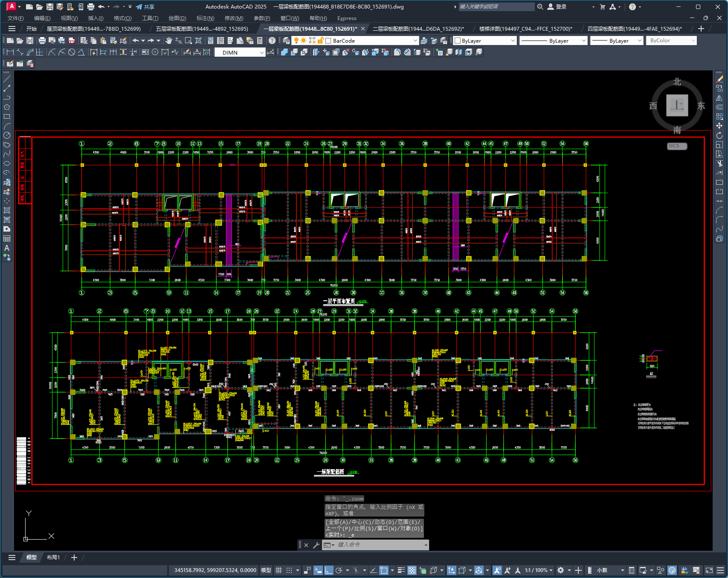The width and height of the screenshot is (728, 578).
Task: Click the search magnifier in title bar
Action: [x=540, y=6]
